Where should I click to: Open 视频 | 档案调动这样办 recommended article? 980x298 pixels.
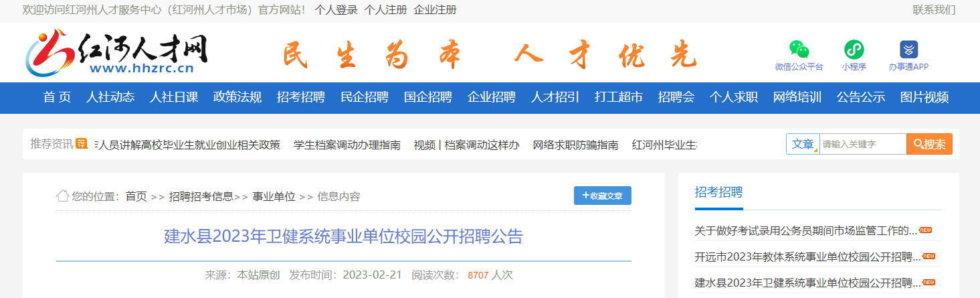466,145
